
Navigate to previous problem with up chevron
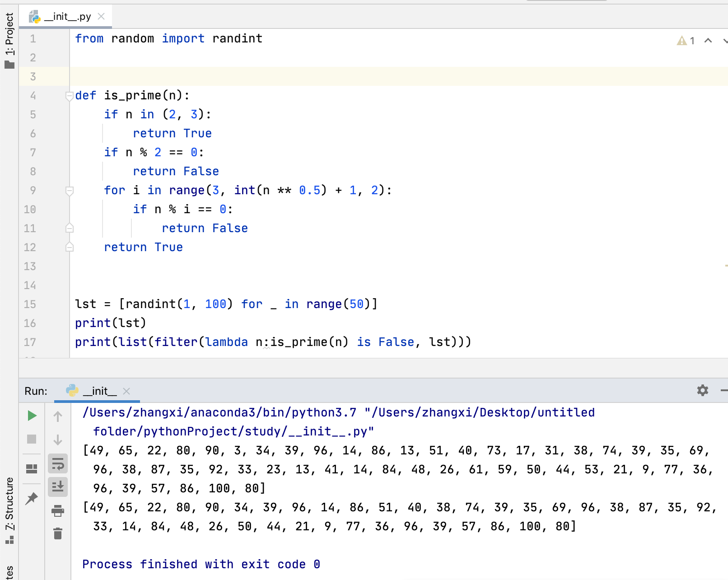point(707,41)
